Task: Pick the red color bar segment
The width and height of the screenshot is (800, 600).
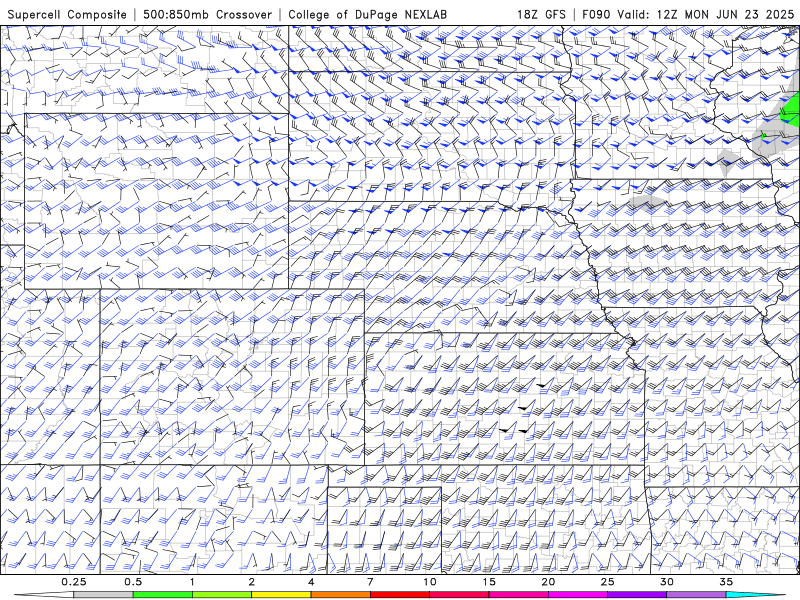Action: [399, 595]
